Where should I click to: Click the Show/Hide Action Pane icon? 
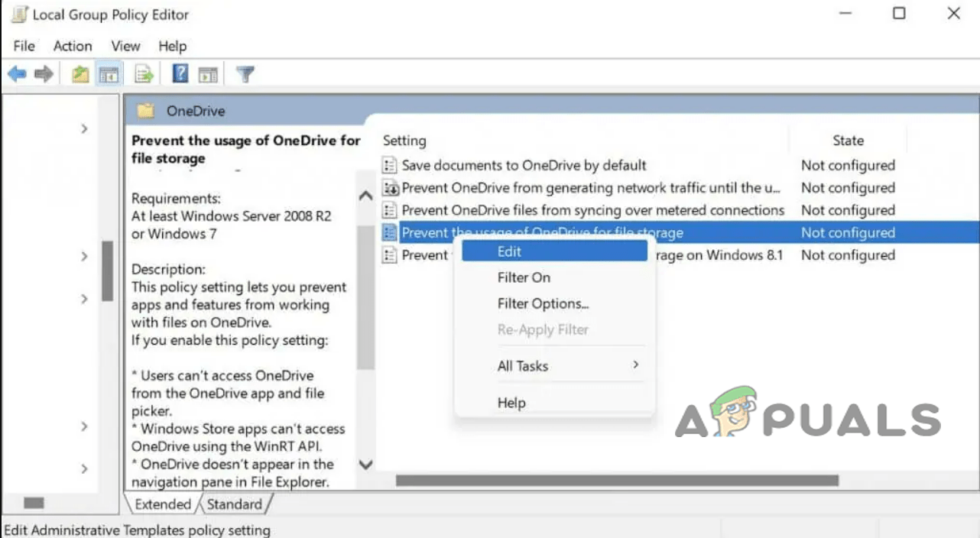(x=208, y=73)
